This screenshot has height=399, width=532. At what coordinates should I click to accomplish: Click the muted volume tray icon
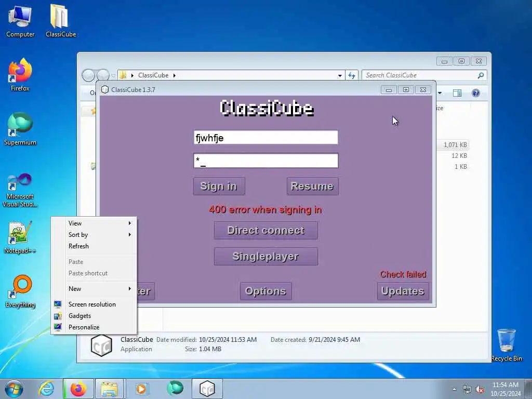480,390
